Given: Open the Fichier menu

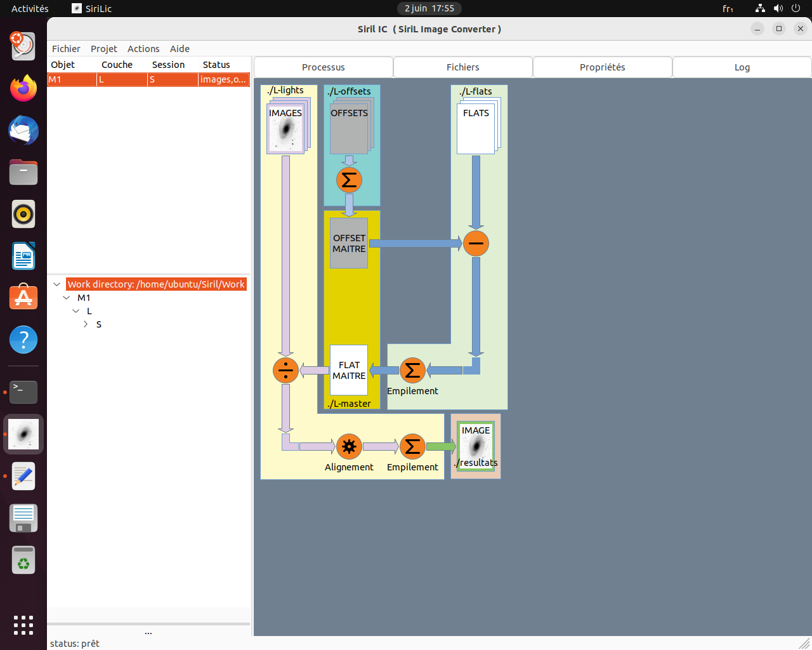Looking at the screenshot, I should coord(66,49).
